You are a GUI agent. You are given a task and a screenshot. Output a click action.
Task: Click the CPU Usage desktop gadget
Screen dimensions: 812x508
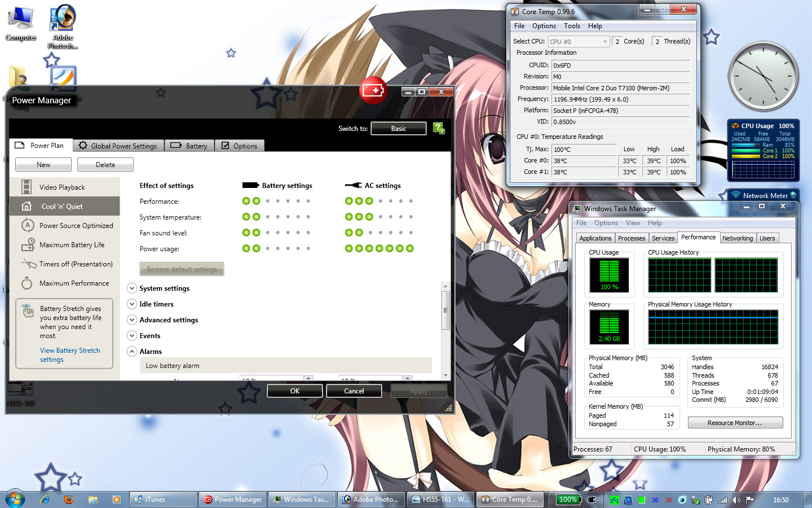pyautogui.click(x=763, y=151)
